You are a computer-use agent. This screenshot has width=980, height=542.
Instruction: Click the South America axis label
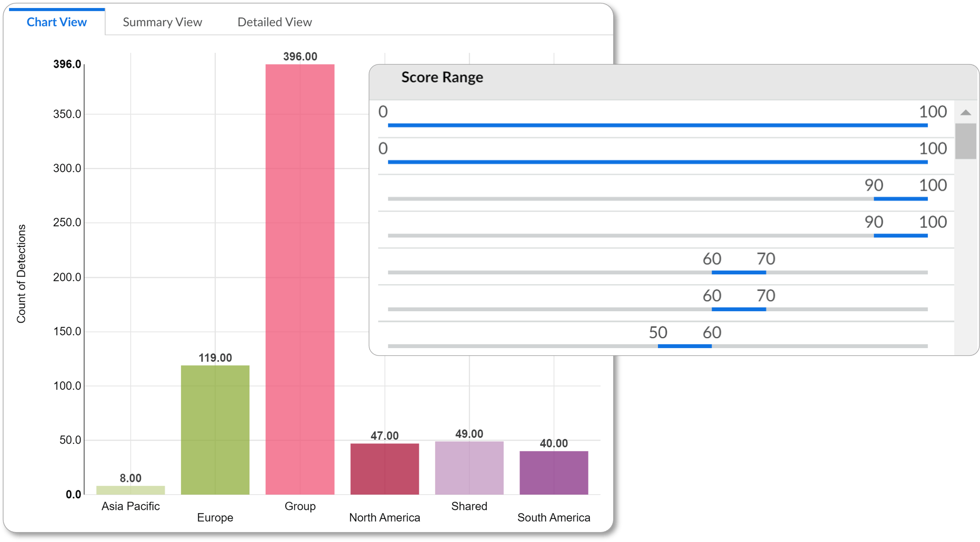[x=554, y=518]
